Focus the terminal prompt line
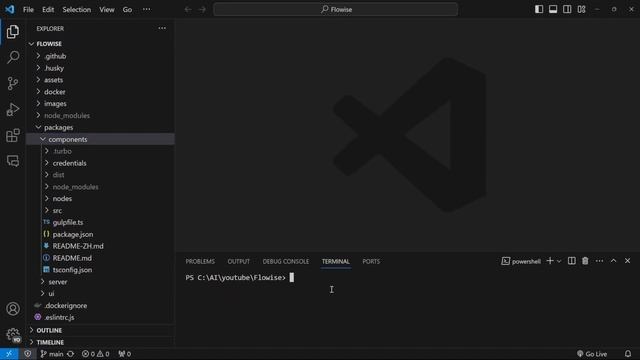 tap(240, 278)
